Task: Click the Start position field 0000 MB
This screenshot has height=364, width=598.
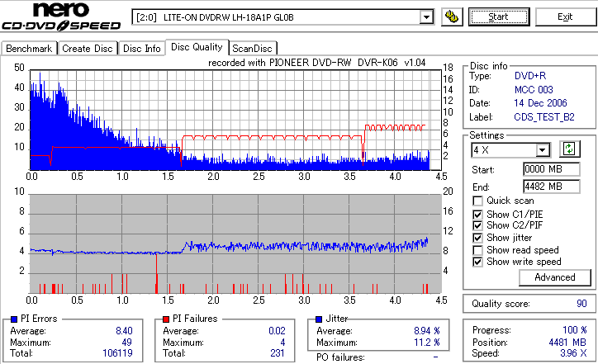Action: pyautogui.click(x=552, y=169)
